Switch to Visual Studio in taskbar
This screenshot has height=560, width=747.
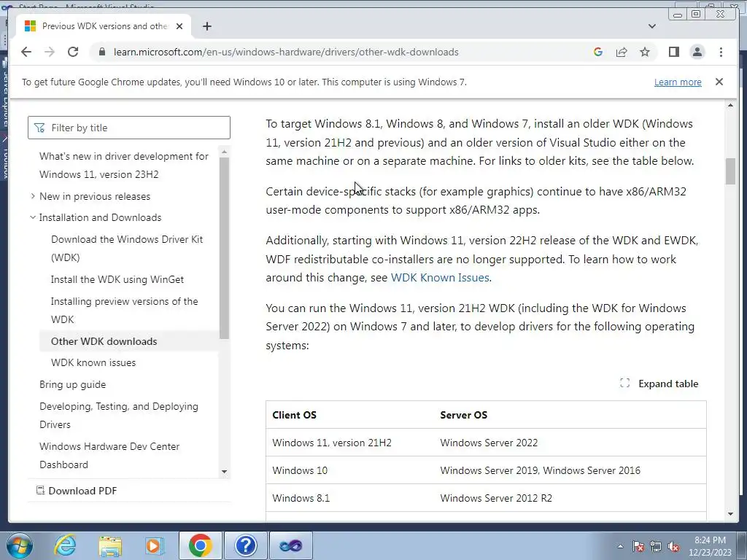(x=291, y=545)
